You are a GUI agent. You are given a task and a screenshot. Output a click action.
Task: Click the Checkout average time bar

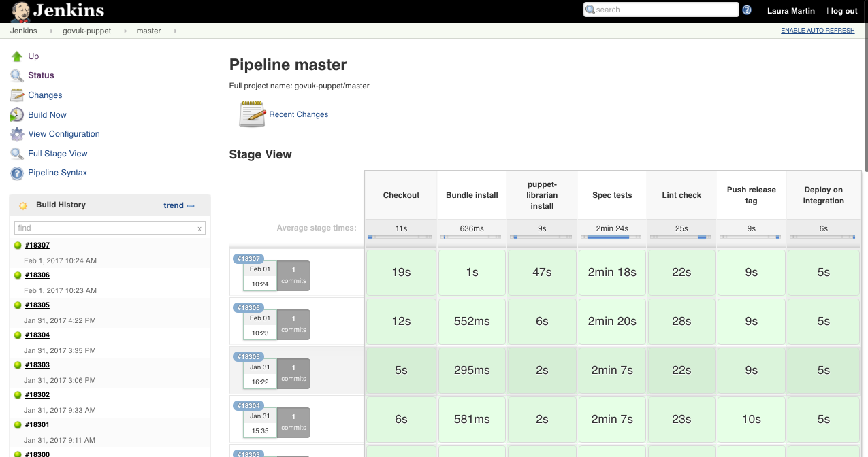coord(400,237)
